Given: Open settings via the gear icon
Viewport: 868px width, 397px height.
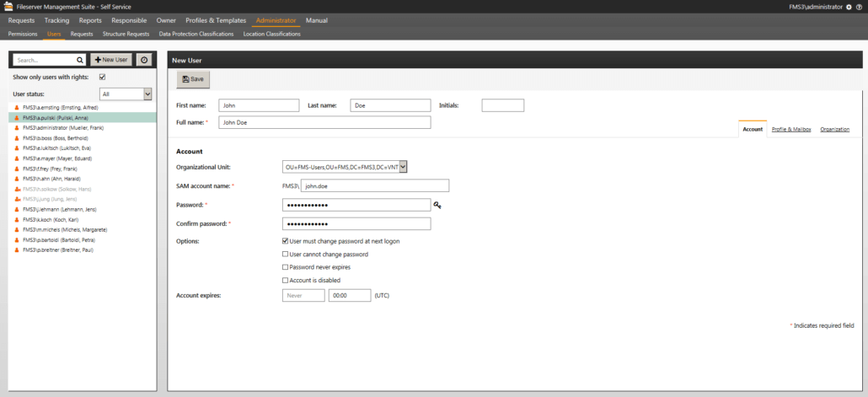Looking at the screenshot, I should click(x=849, y=7).
